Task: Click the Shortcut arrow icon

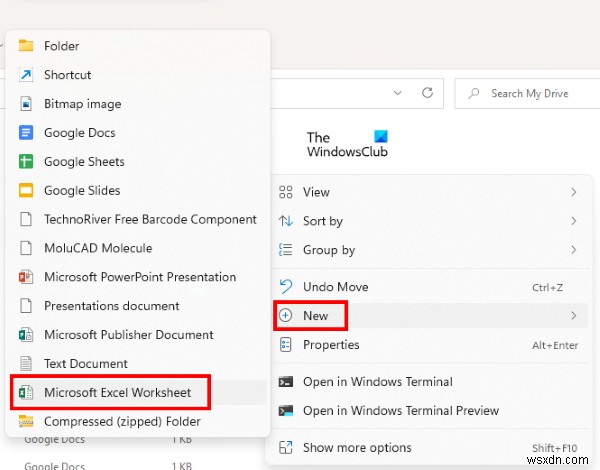Action: pos(26,75)
